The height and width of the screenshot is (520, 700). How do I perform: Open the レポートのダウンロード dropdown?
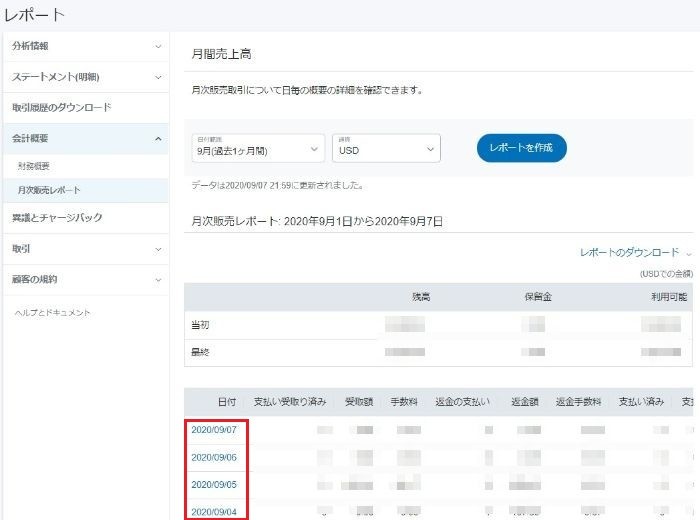[636, 253]
